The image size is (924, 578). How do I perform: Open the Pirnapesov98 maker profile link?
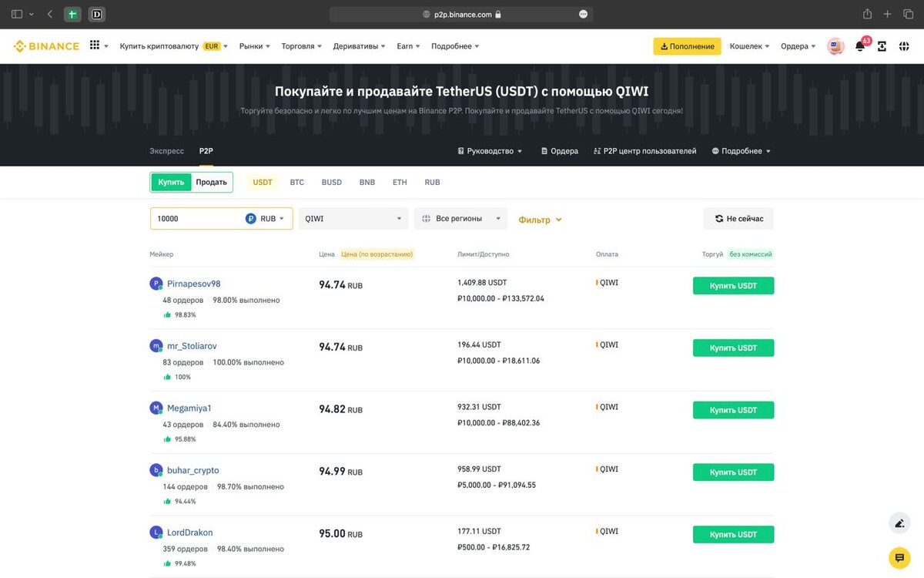(193, 284)
